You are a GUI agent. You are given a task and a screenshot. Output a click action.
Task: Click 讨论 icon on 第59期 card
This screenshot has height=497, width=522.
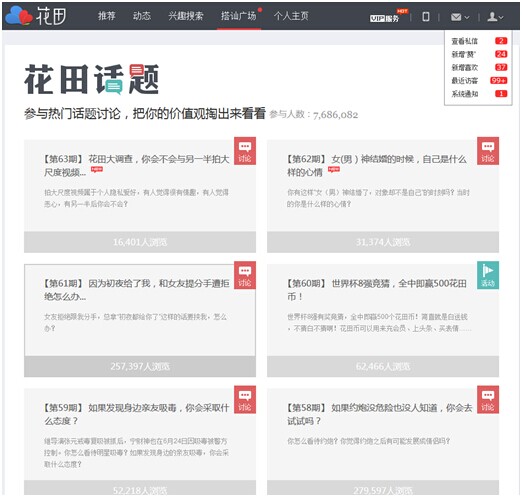[x=245, y=400]
